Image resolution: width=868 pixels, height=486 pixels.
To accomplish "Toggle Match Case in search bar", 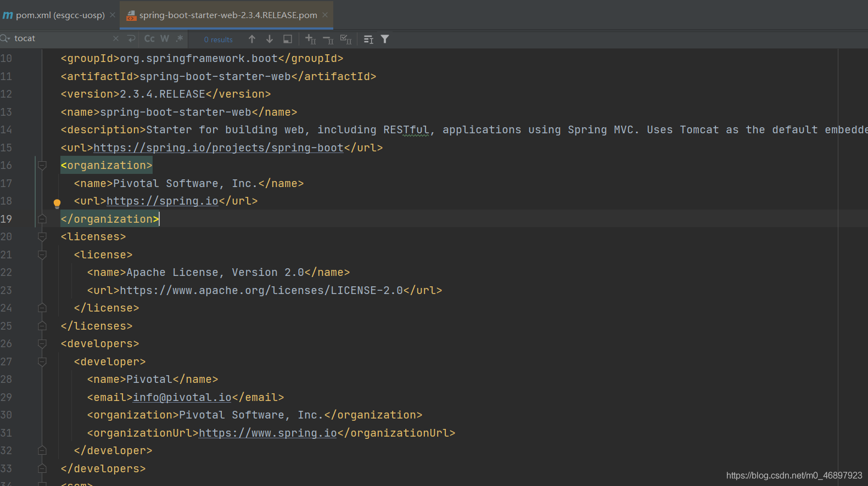I will point(149,39).
